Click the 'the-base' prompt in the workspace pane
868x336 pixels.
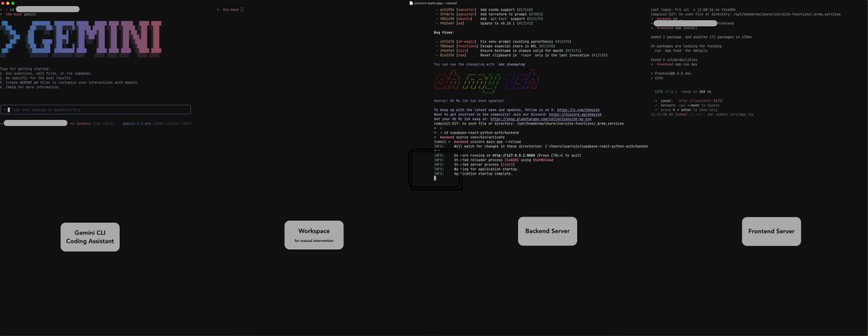pyautogui.click(x=231, y=9)
